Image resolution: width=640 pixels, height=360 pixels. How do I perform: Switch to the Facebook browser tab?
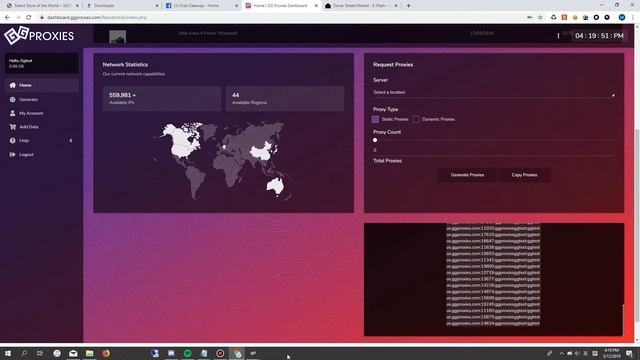[201, 6]
